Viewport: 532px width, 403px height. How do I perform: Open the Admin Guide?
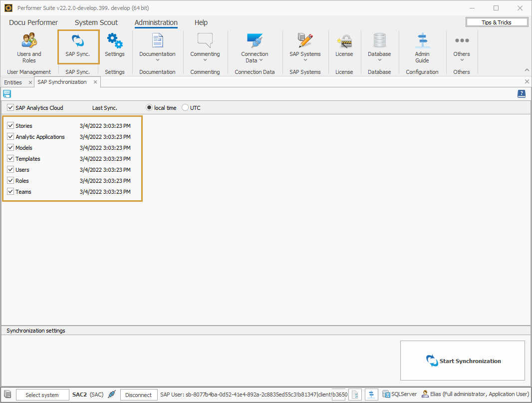[422, 46]
